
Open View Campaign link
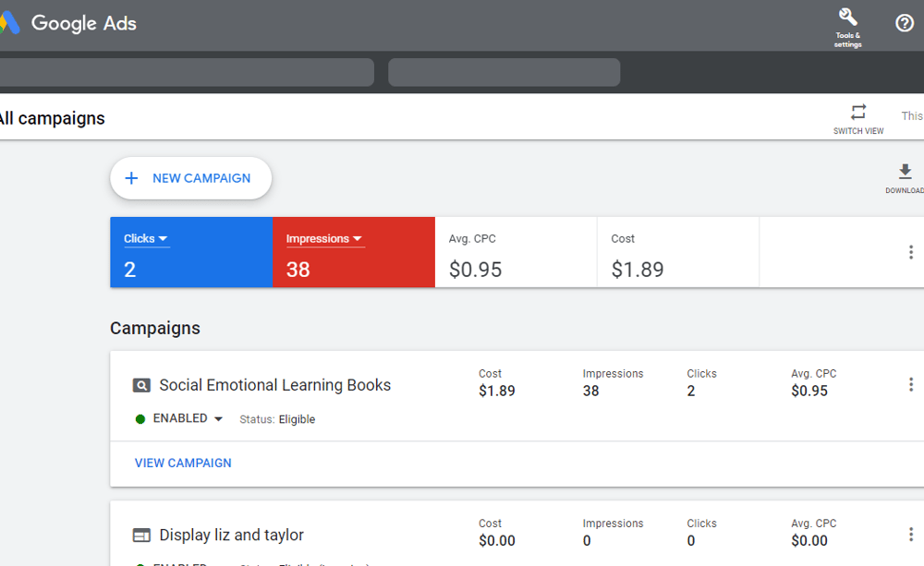click(x=183, y=463)
